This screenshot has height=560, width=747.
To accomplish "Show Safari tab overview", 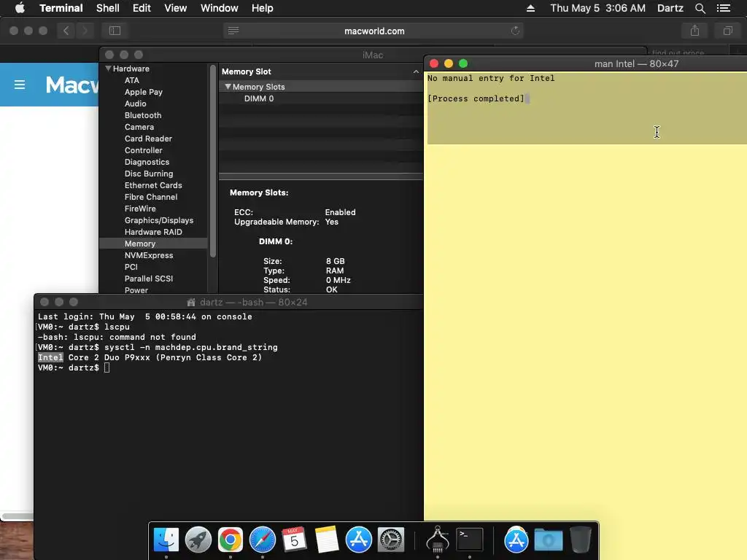I will tap(727, 31).
